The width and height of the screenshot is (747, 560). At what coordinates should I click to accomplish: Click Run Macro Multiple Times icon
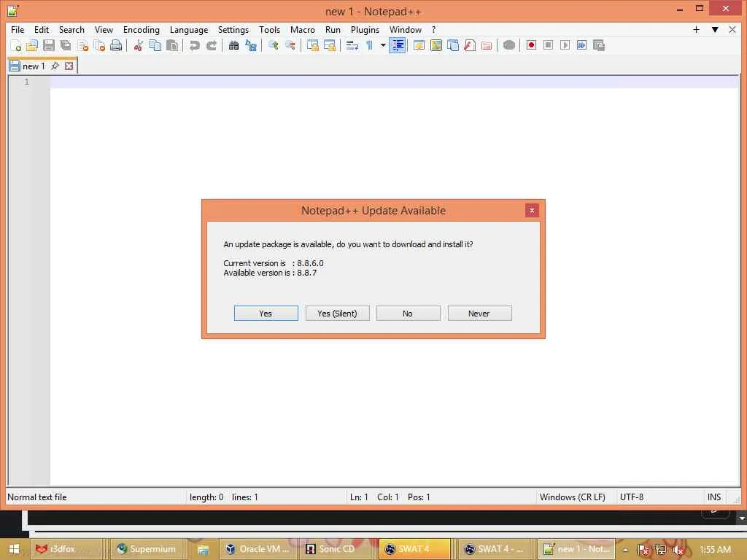click(x=581, y=46)
